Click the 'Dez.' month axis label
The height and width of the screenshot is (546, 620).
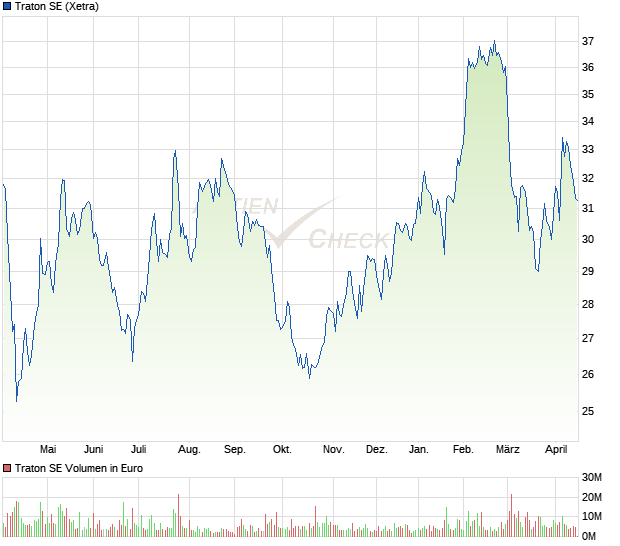tap(377, 450)
